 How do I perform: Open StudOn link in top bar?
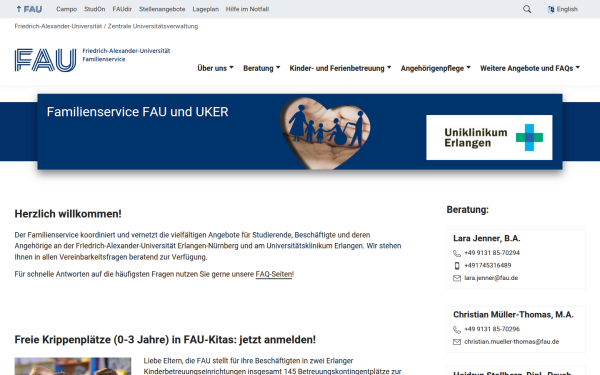point(95,9)
